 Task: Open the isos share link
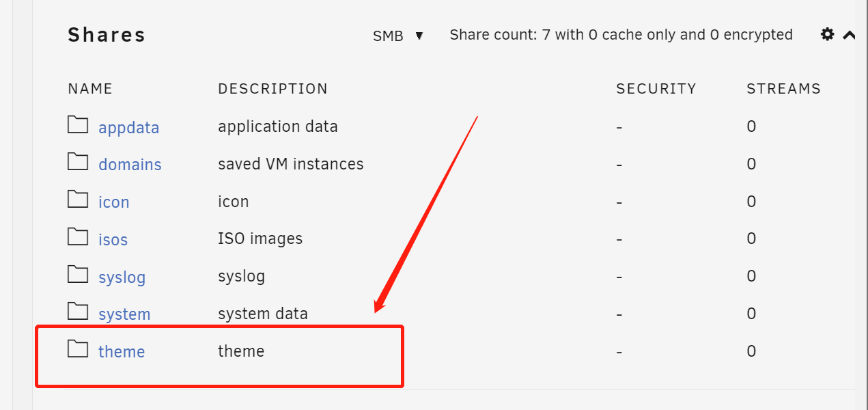[x=113, y=240]
